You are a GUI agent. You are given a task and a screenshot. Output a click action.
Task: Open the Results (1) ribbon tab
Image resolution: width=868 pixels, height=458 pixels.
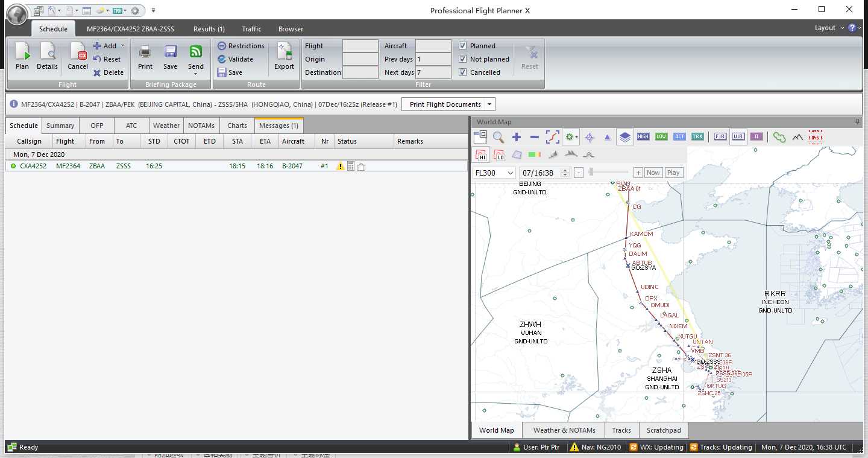(209, 29)
